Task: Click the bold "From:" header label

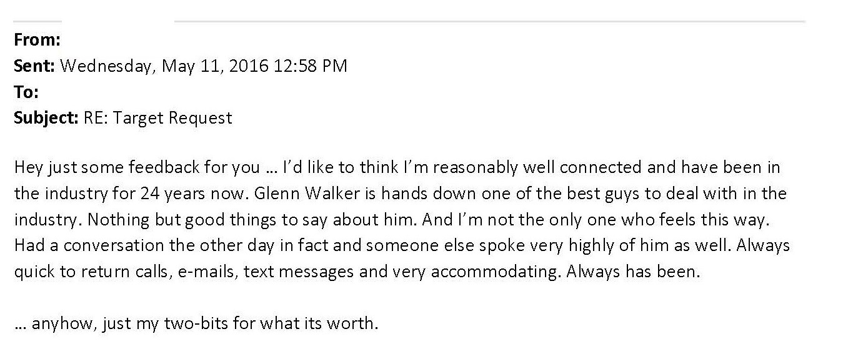Action: tap(37, 41)
